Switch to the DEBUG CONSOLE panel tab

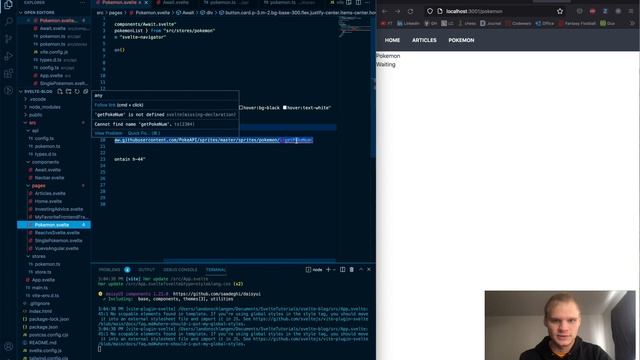pos(180,270)
